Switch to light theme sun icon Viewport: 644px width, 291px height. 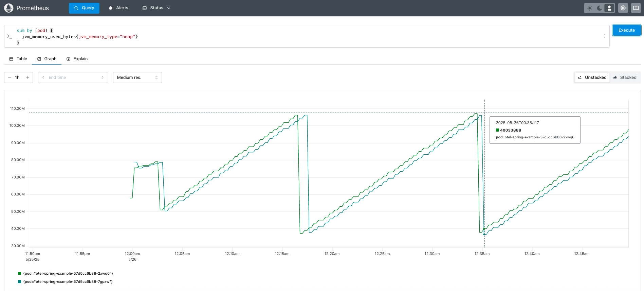tap(590, 8)
